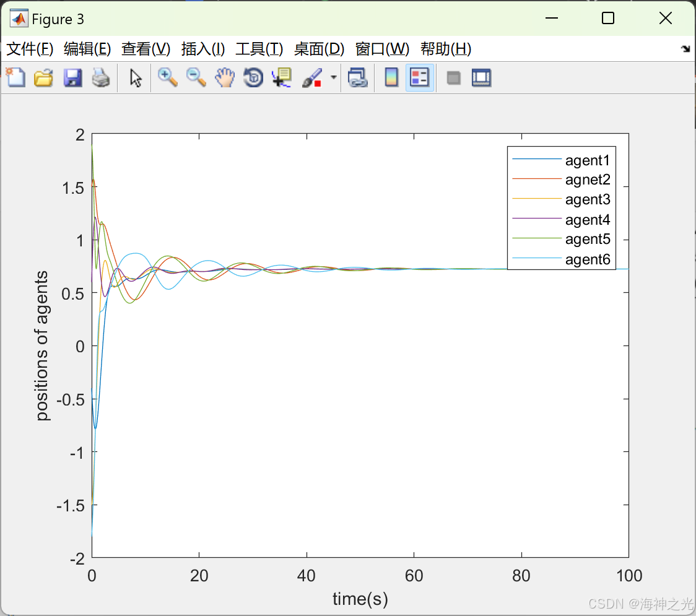Open the 桌面(D) menu

319,49
